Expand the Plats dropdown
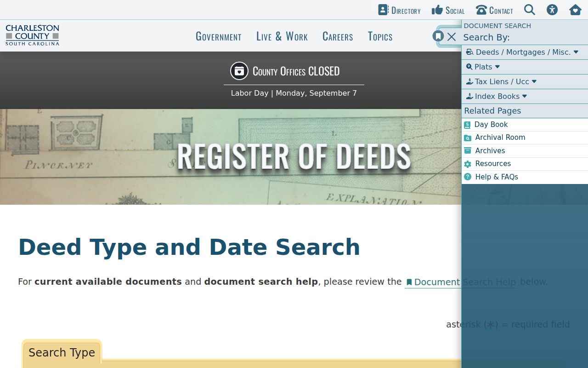The image size is (588, 368). (525, 67)
